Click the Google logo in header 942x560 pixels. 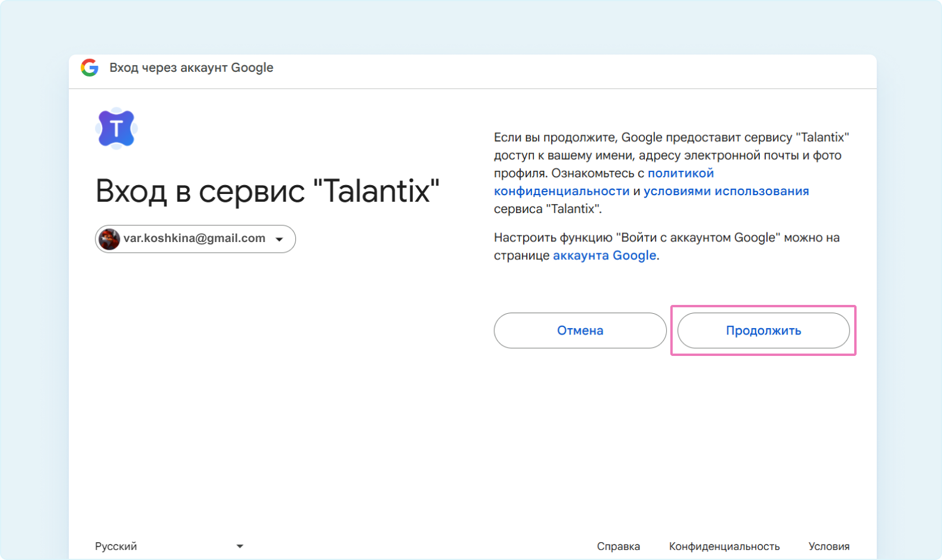click(x=90, y=68)
